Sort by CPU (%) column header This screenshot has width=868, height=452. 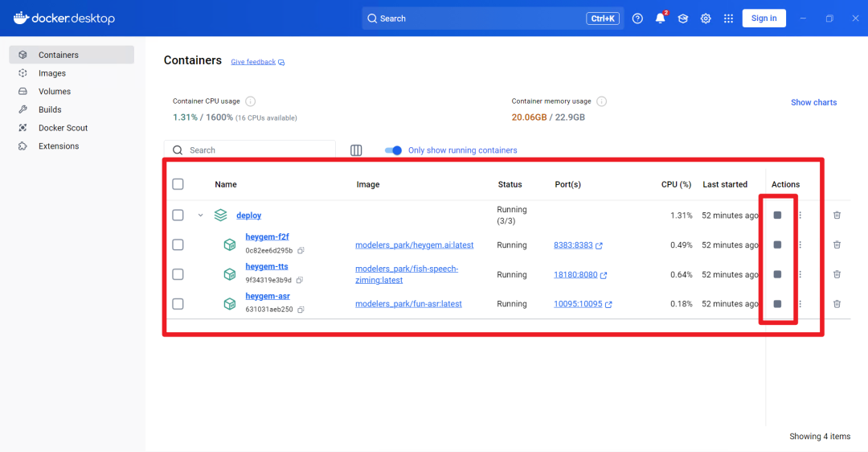coord(676,184)
